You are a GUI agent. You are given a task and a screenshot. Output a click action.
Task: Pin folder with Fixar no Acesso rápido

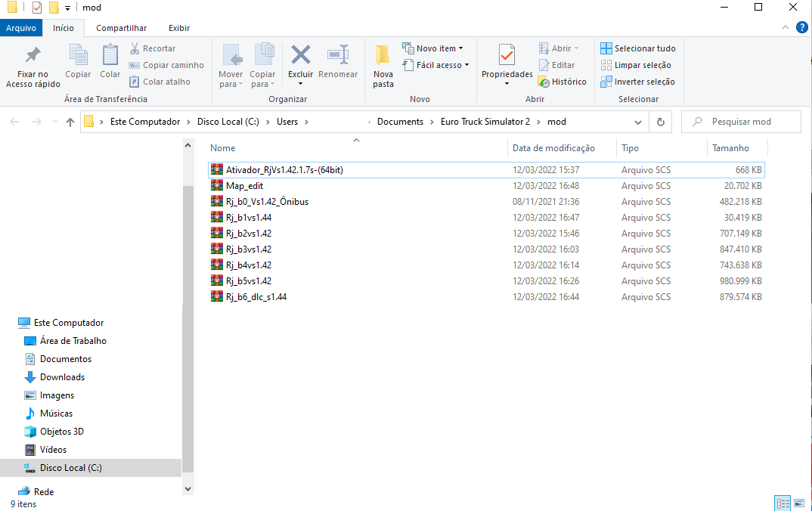click(33, 67)
